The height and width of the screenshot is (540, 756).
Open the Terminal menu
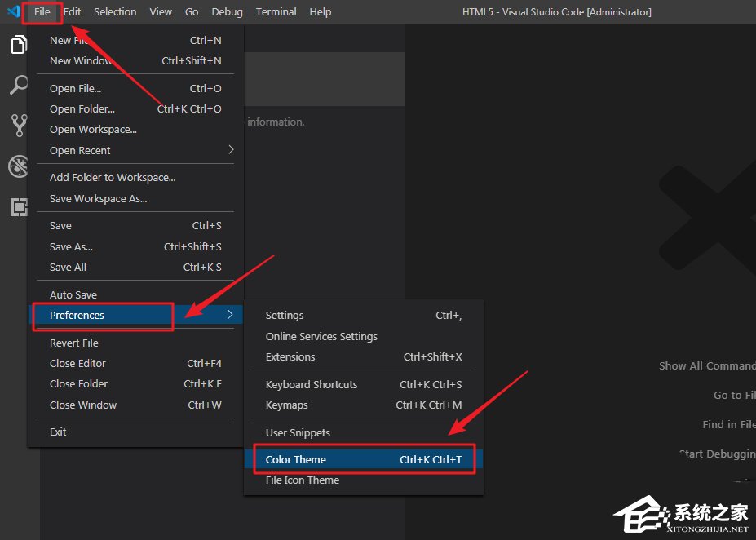coord(276,11)
